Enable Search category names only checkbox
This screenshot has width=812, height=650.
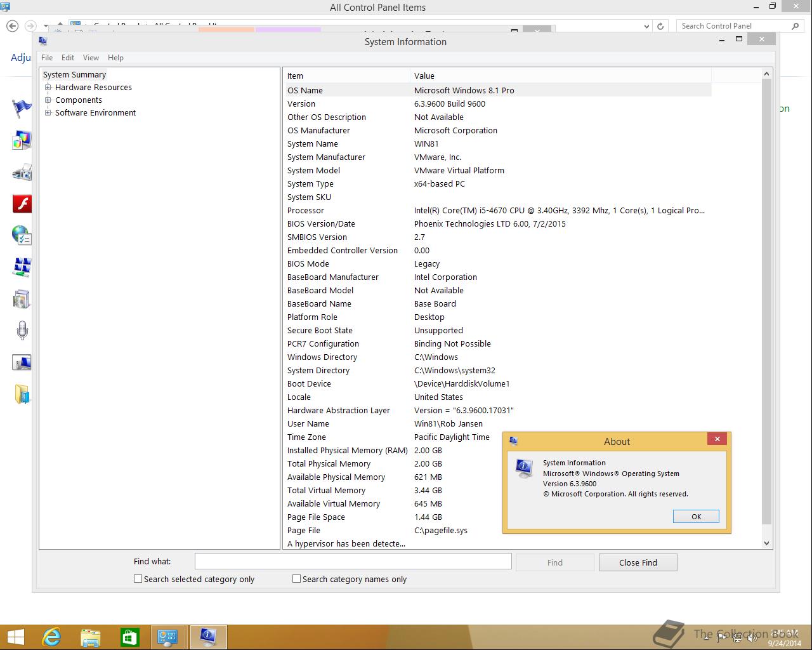click(x=296, y=579)
